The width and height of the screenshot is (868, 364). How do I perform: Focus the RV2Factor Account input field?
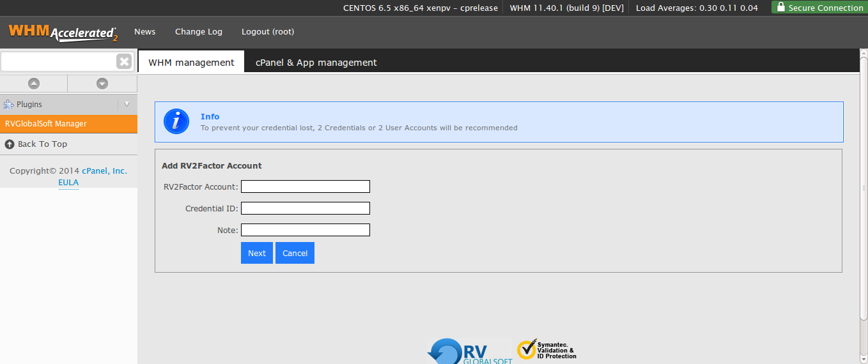[x=306, y=186]
